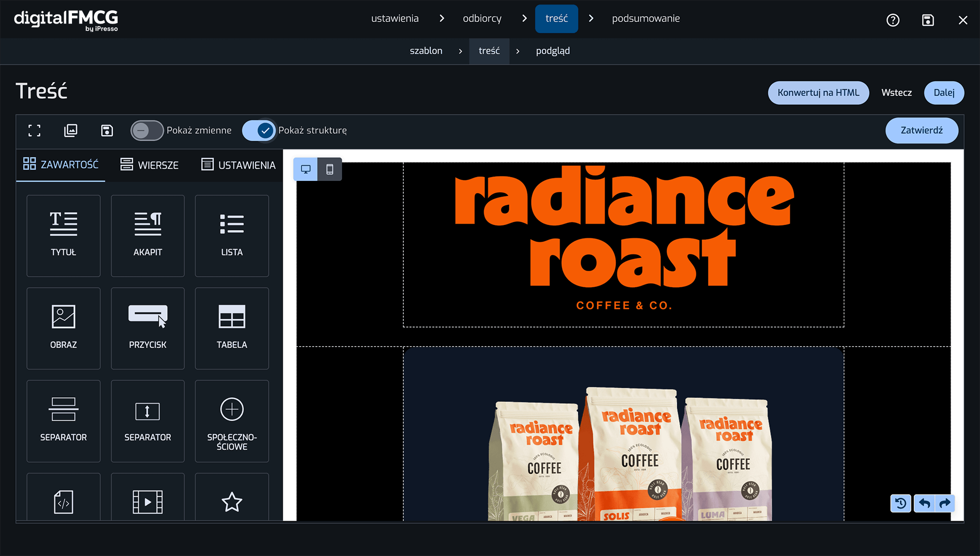This screenshot has height=556, width=980.
Task: Switch to mobile preview
Action: [330, 169]
